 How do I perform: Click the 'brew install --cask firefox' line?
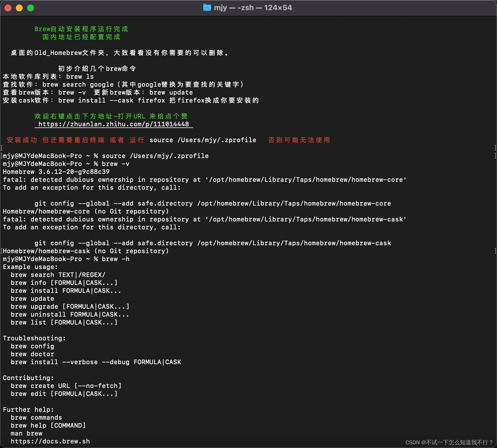tap(131, 101)
